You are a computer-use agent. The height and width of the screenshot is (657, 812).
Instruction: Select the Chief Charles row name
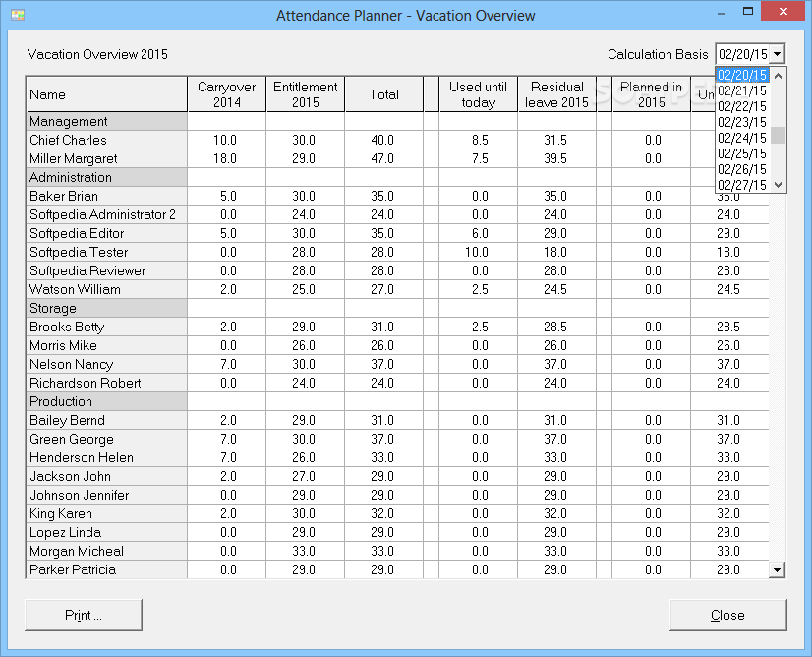[106, 140]
